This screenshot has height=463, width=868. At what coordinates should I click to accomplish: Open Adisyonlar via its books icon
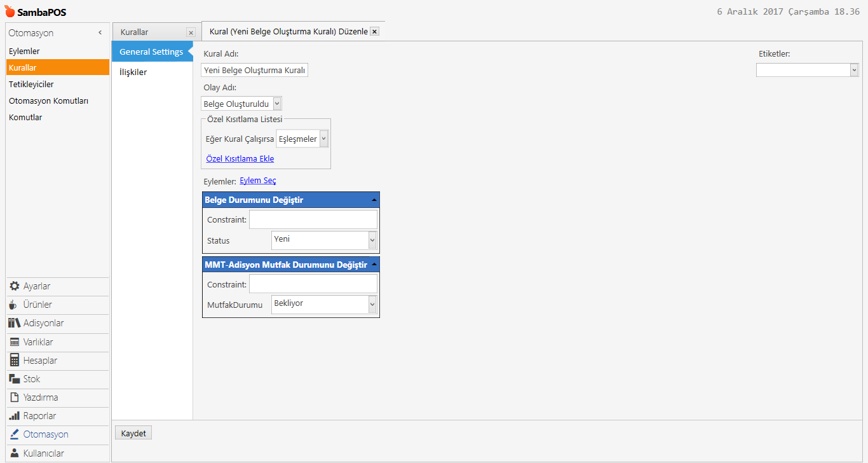point(14,323)
